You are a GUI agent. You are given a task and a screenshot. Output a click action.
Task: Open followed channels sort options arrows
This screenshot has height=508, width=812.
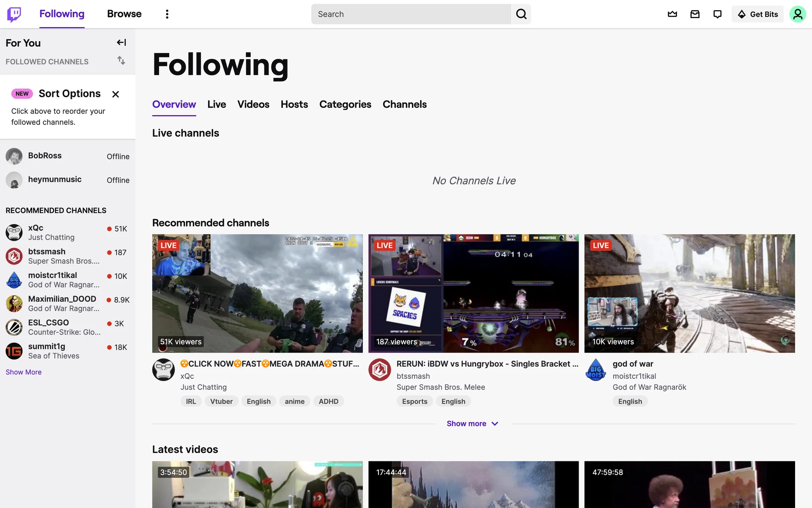coord(121,61)
